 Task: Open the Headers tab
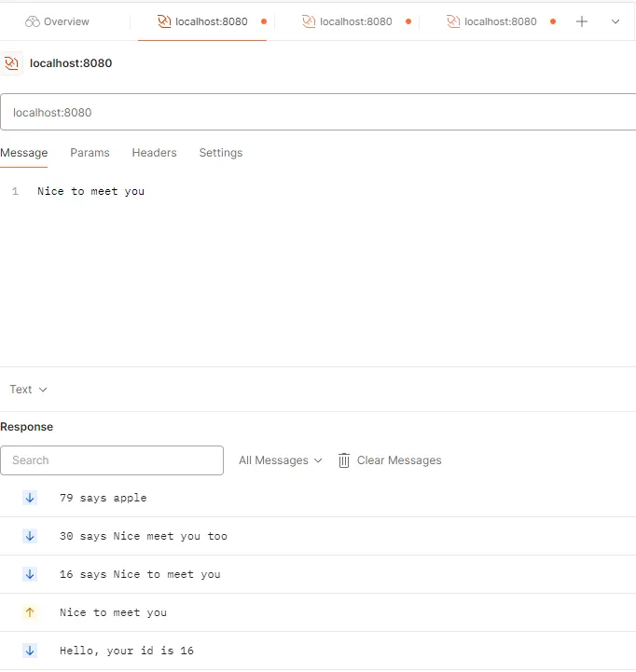click(x=155, y=153)
